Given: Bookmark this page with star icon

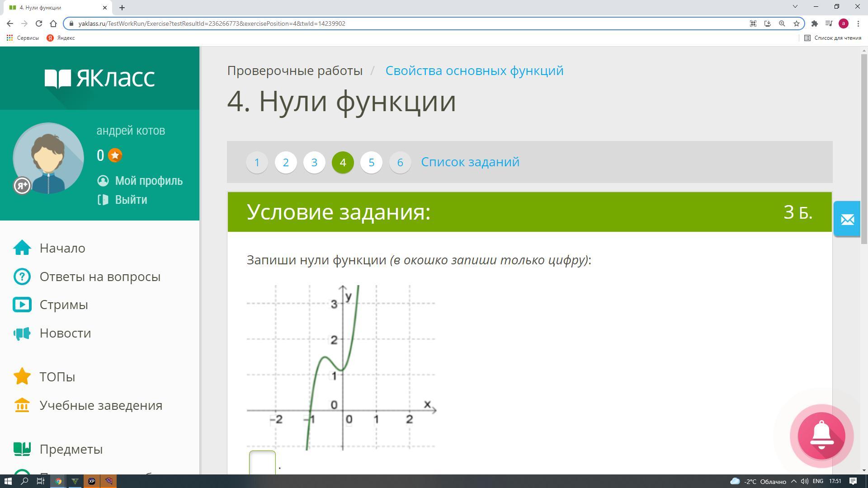Looking at the screenshot, I should [x=796, y=23].
